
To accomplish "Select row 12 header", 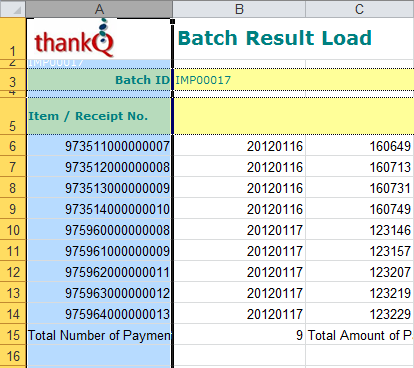I will pos(13,272).
